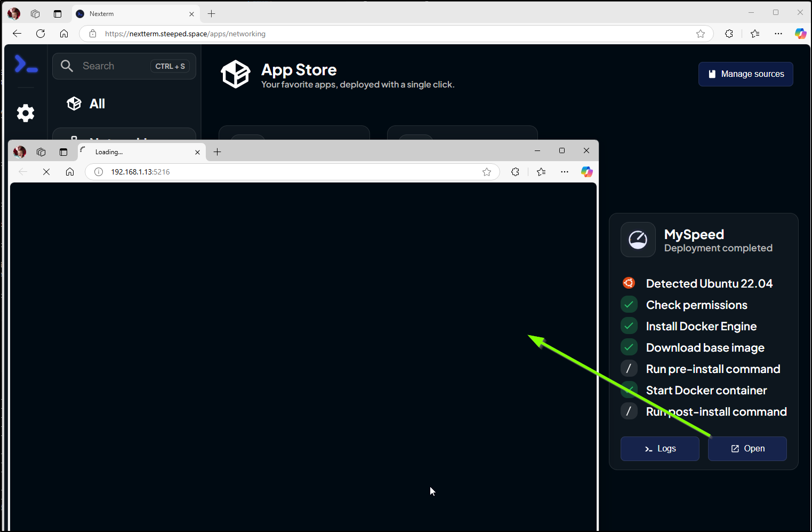Click the Install Docker Engine checkmark icon
The width and height of the screenshot is (812, 532).
pyautogui.click(x=629, y=326)
